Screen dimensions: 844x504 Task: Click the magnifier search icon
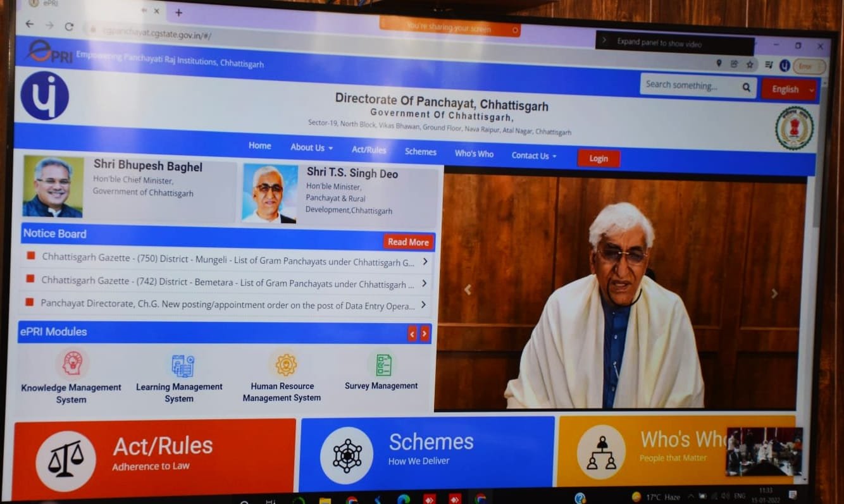coord(747,87)
